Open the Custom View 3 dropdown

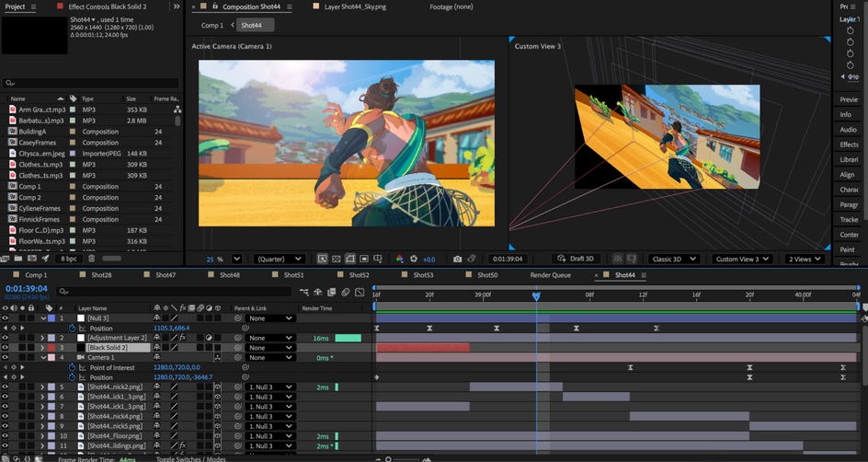[742, 259]
